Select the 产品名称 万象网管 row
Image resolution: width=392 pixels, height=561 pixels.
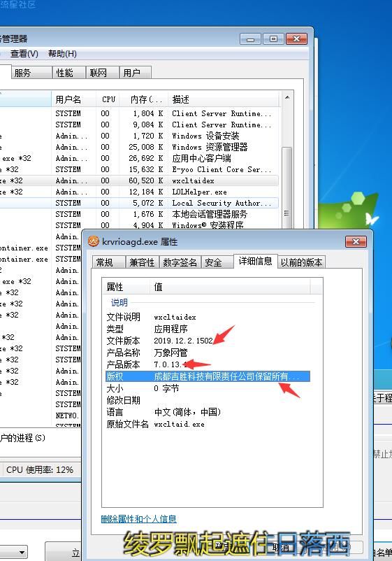tap(208, 353)
